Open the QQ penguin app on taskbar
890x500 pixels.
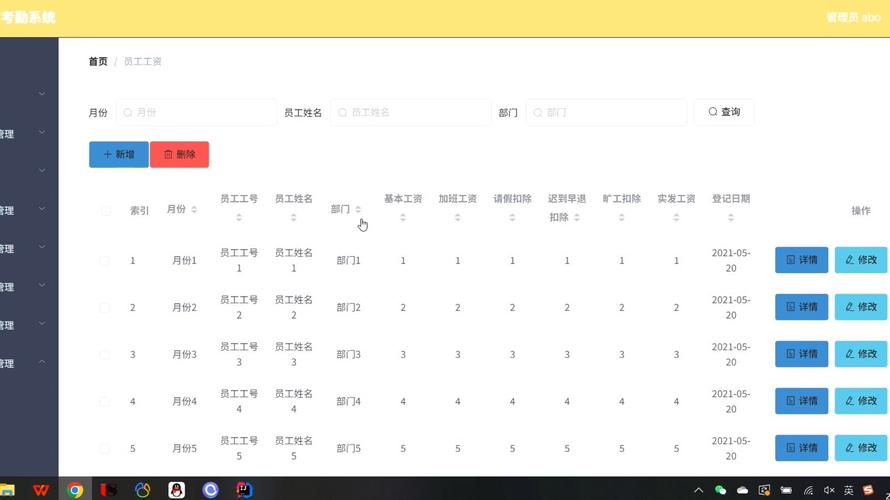point(177,490)
